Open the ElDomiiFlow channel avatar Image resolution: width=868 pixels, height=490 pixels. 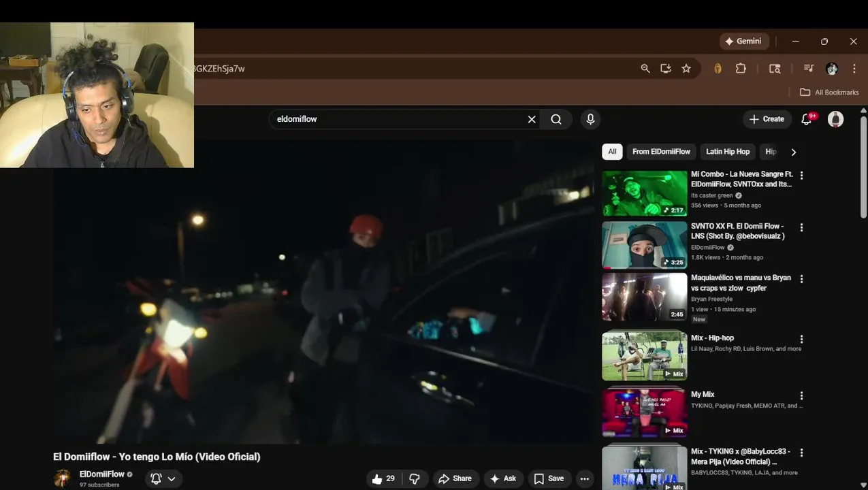(63, 478)
